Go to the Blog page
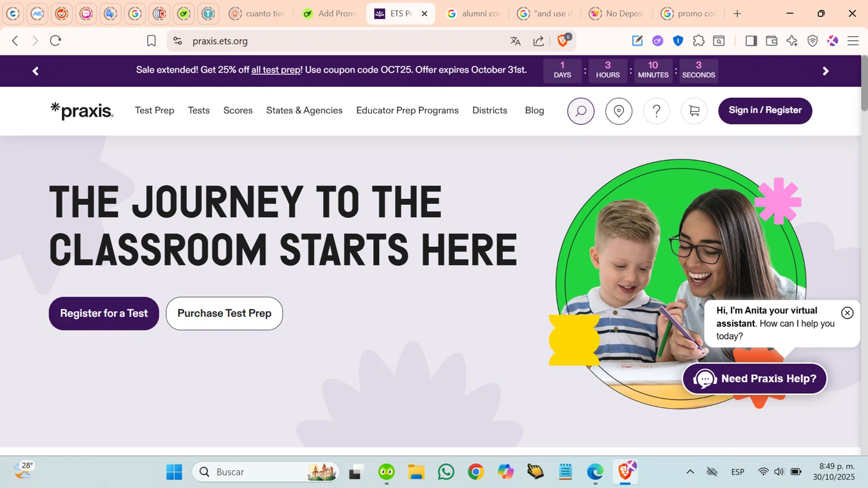Image resolution: width=868 pixels, height=488 pixels. coord(534,110)
